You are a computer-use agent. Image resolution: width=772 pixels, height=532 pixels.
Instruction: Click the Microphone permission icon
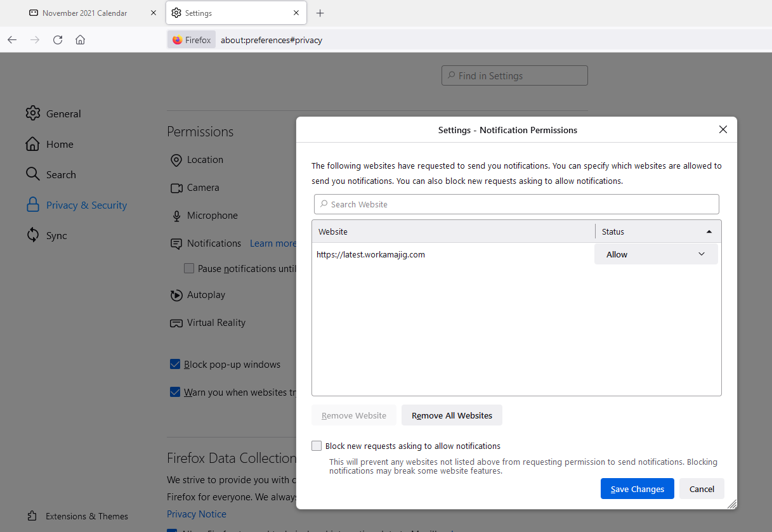click(x=176, y=216)
